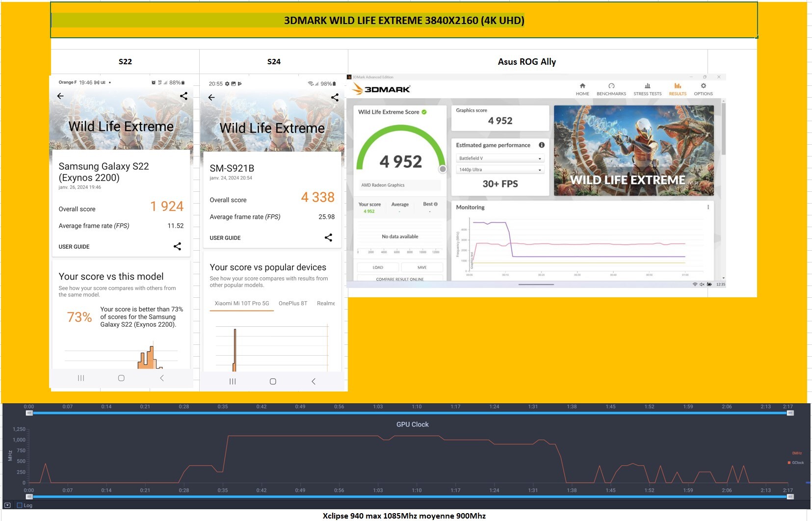Click the GClock legend entry on the GPU Clock chart
The height and width of the screenshot is (521, 812).
pos(796,463)
